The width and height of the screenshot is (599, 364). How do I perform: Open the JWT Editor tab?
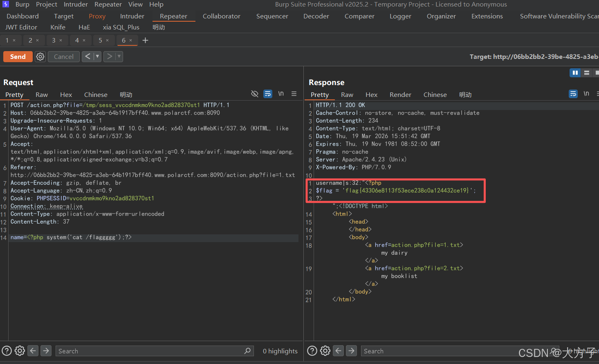(x=21, y=27)
